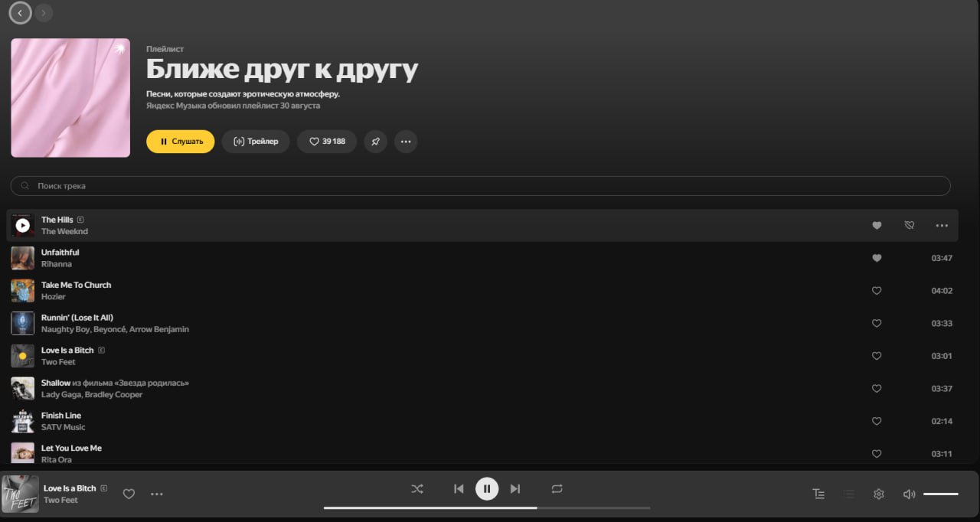Open the playlist pink cover image

(70, 98)
